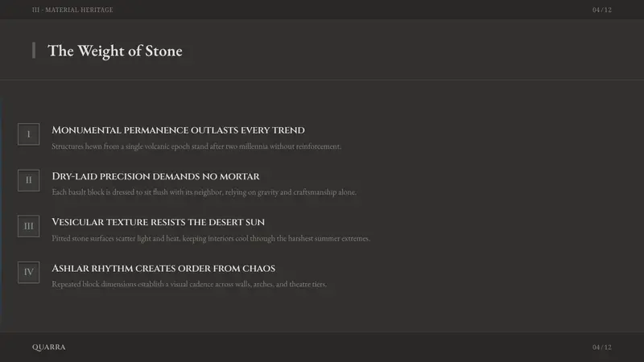Viewport: 644px width, 362px height.
Task: Click heading "Dry-laid precision demands no mortar"
Action: 155,176
